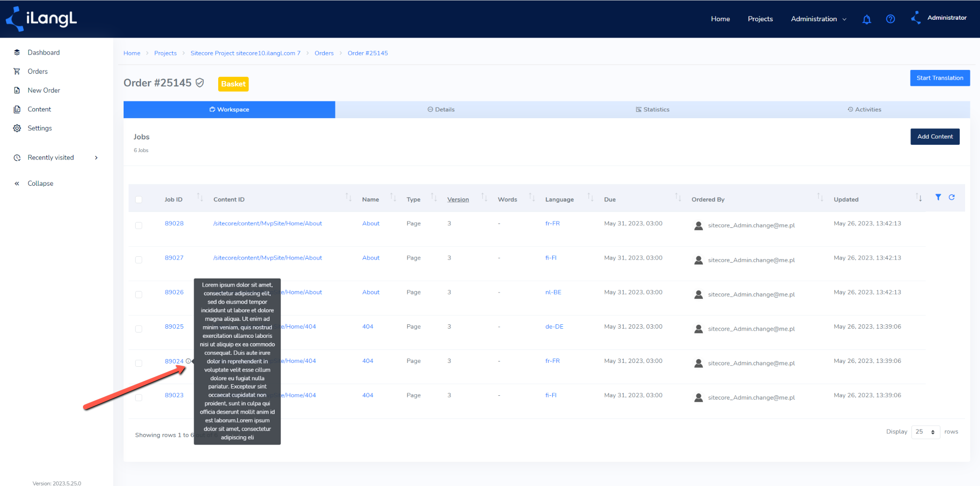Image resolution: width=980 pixels, height=486 pixels.
Task: Open content path link for job 89028
Action: [267, 223]
